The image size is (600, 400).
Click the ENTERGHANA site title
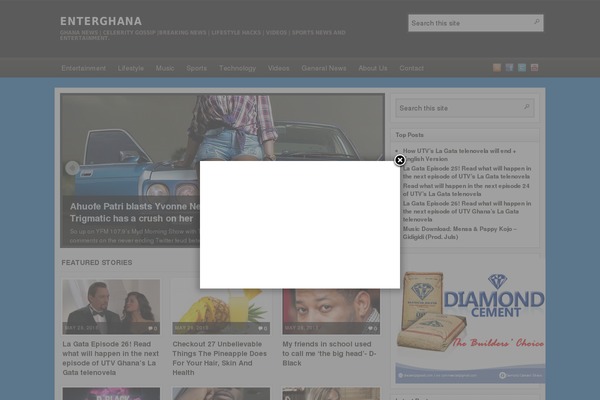pos(101,21)
